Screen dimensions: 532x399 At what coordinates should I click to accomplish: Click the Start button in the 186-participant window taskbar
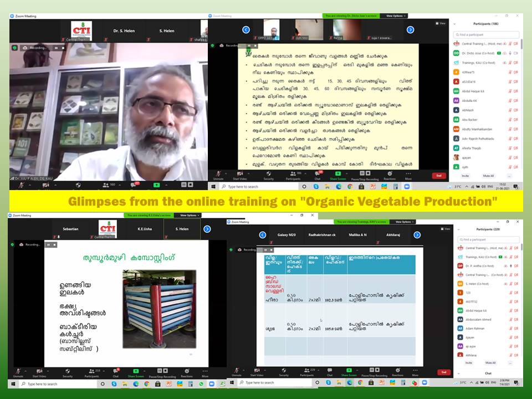coord(213,186)
